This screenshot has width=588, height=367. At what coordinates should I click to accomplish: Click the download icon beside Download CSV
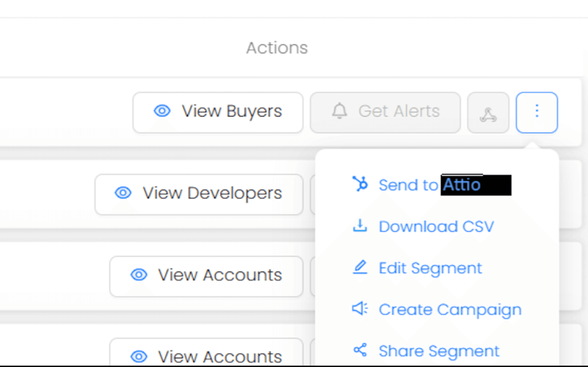point(360,226)
